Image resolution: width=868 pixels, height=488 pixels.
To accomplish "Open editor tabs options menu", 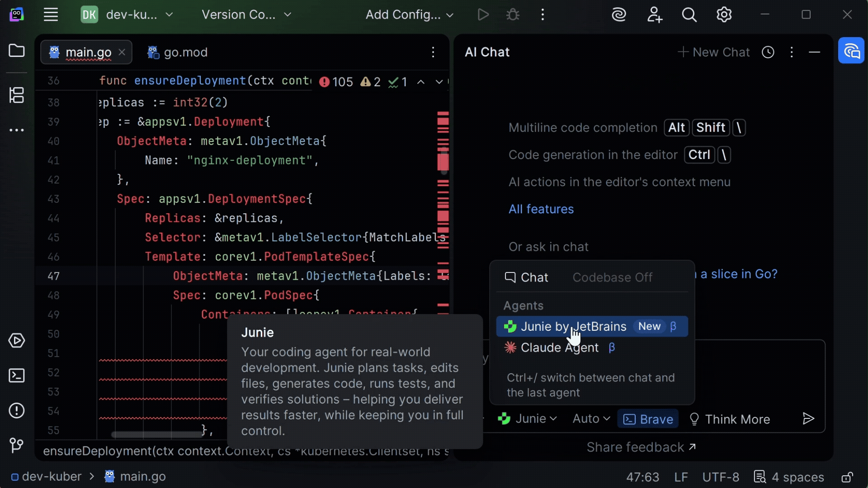I will click(x=433, y=52).
